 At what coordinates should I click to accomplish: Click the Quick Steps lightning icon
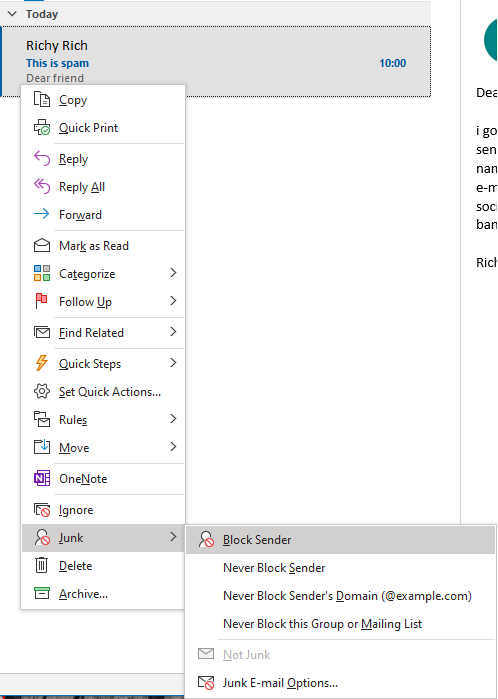click(x=41, y=363)
